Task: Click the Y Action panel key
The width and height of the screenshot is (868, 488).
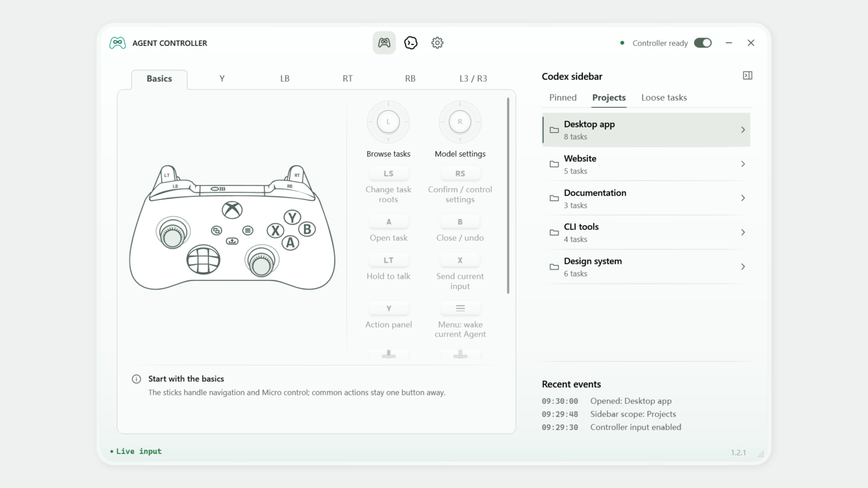Action: pos(388,309)
